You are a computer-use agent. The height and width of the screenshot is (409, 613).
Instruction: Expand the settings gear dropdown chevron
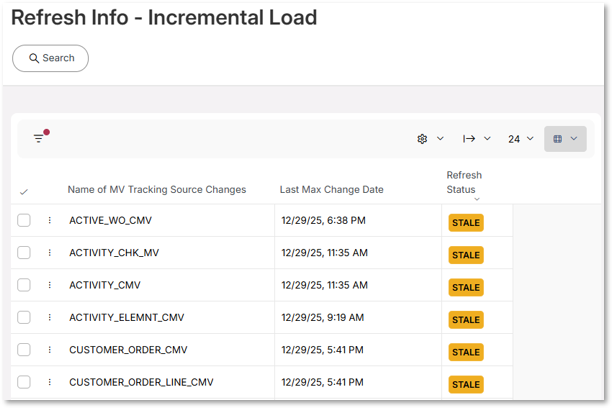pos(440,138)
